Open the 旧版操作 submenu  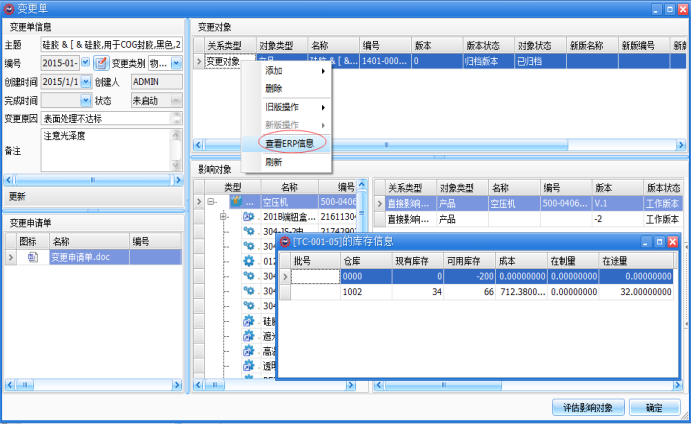286,107
